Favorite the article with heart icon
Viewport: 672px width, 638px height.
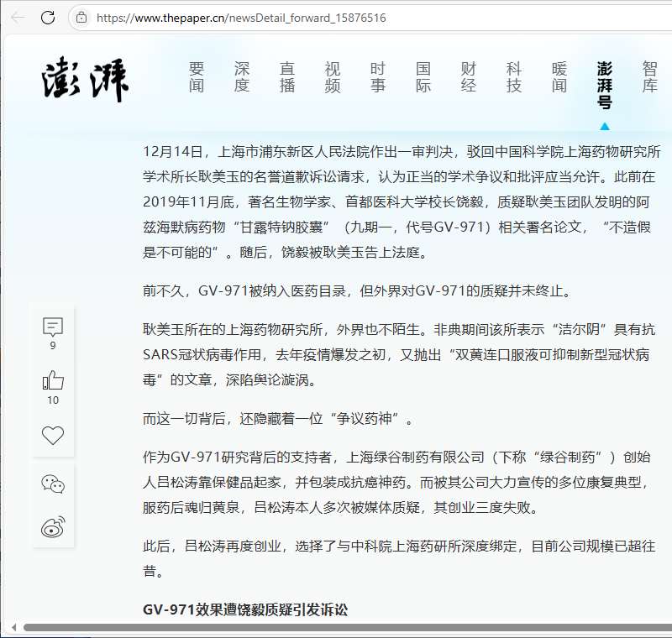(53, 436)
